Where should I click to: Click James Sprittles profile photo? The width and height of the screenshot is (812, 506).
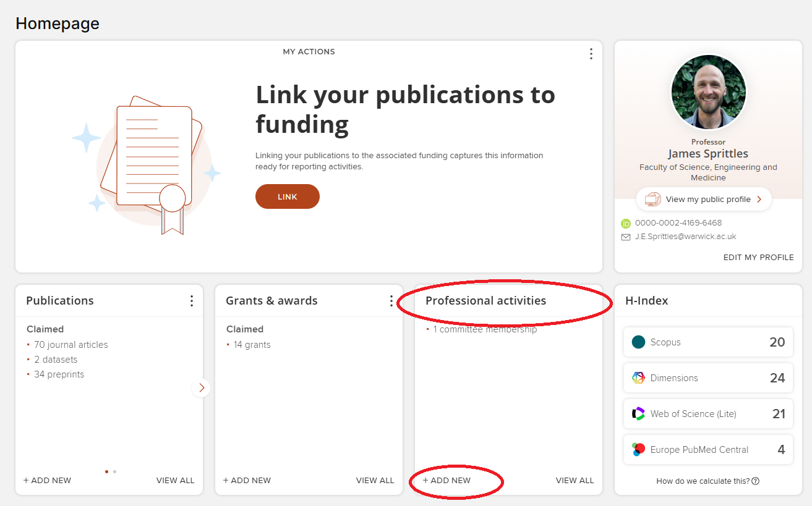click(708, 93)
